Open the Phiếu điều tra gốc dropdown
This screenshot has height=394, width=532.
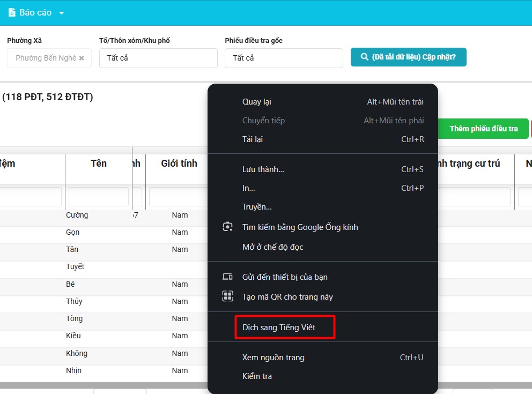click(283, 58)
